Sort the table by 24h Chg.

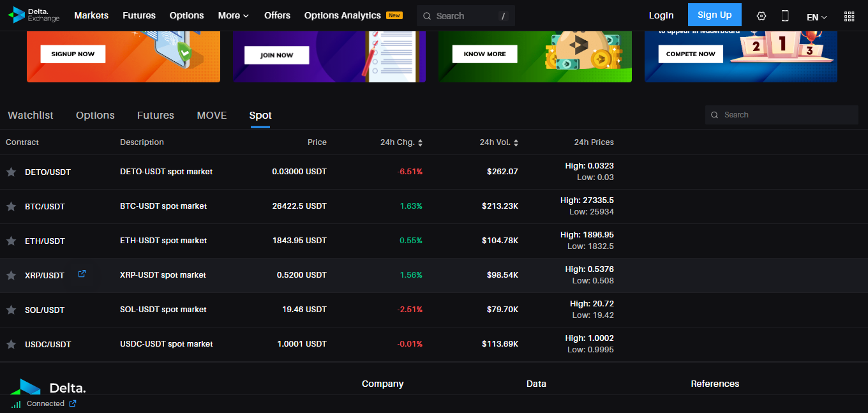tap(401, 142)
